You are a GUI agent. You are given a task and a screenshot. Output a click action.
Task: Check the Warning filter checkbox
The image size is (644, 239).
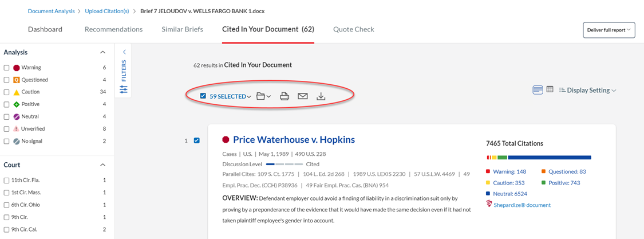click(x=6, y=68)
